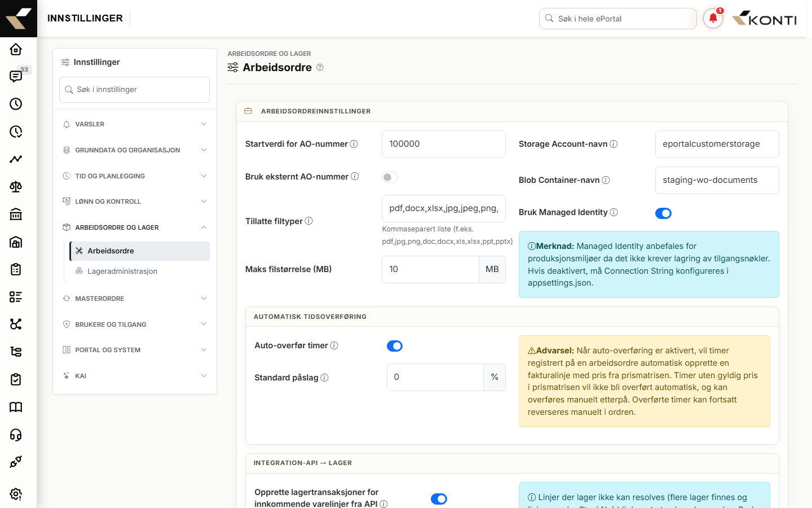
Task: Open the open book sidebar icon
Action: pyautogui.click(x=16, y=407)
